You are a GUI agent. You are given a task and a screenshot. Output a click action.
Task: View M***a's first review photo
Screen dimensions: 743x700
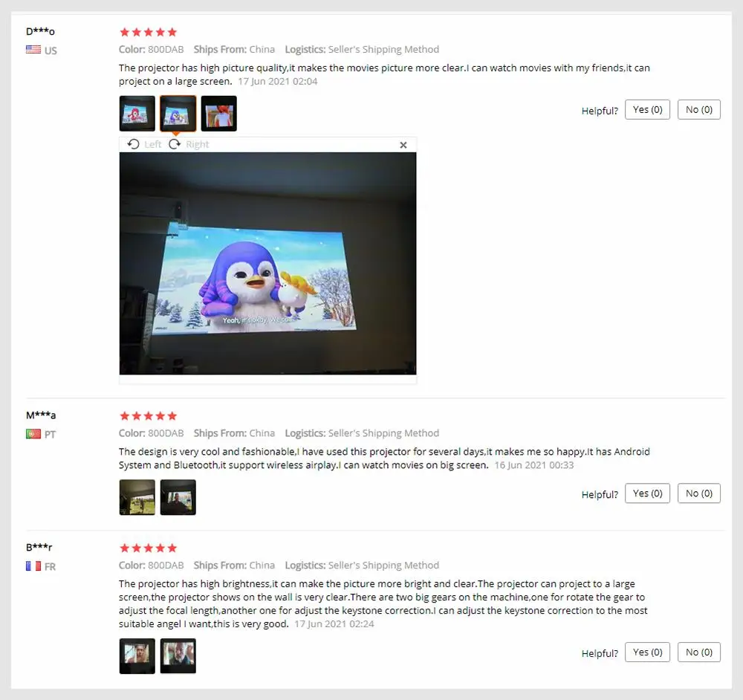pos(137,497)
